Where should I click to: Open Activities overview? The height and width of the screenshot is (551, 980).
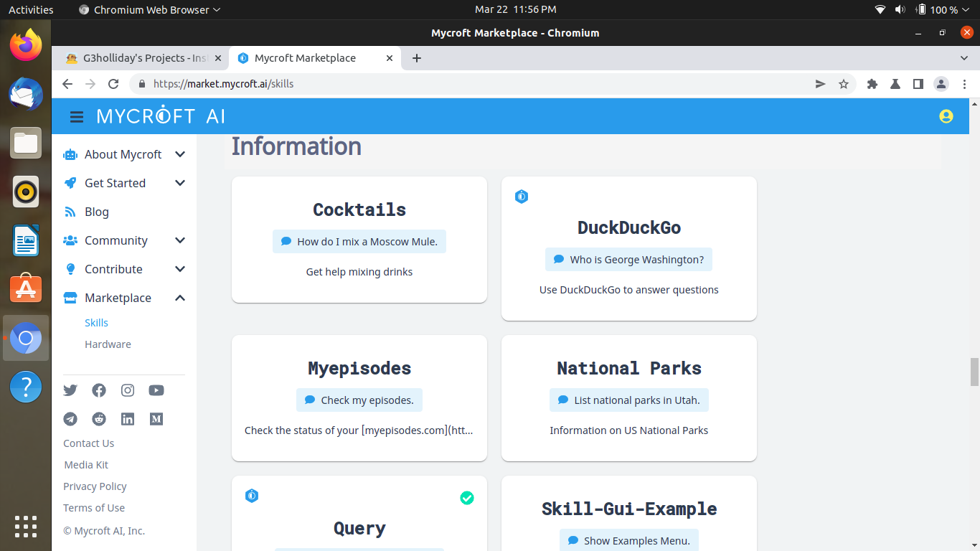(31, 10)
